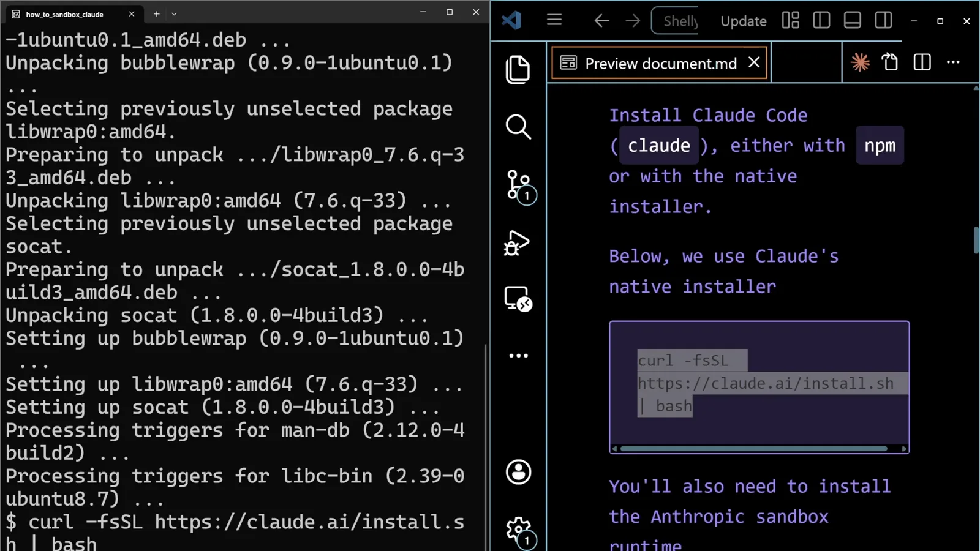This screenshot has width=980, height=551.
Task: Open the Customize Layout icon
Action: tap(791, 21)
